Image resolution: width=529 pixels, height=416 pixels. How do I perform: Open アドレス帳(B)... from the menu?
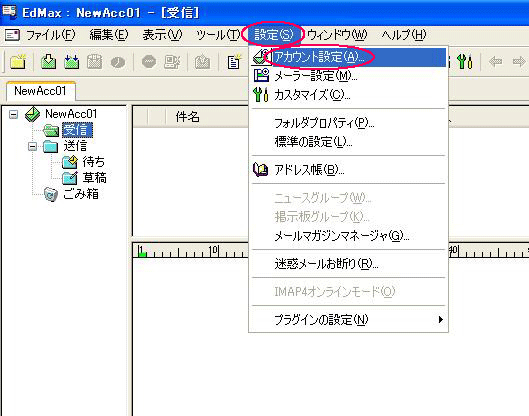[349, 170]
